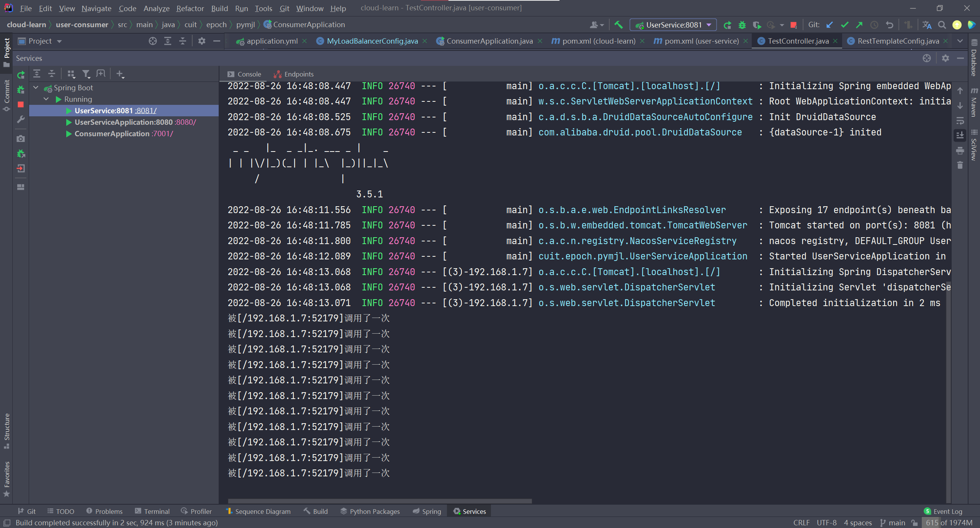Click the exit/logout icon in Services sidebar
Screen dimensions: 980x528
pos(21,168)
